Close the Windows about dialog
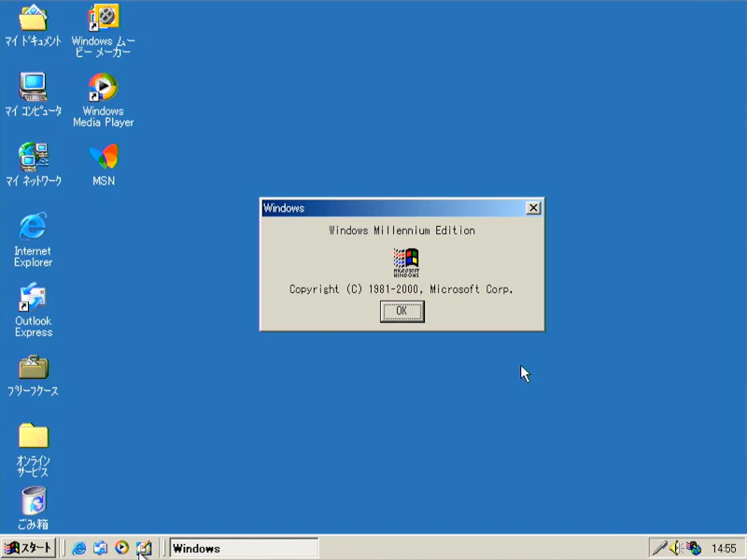The height and width of the screenshot is (560, 747). pos(533,208)
